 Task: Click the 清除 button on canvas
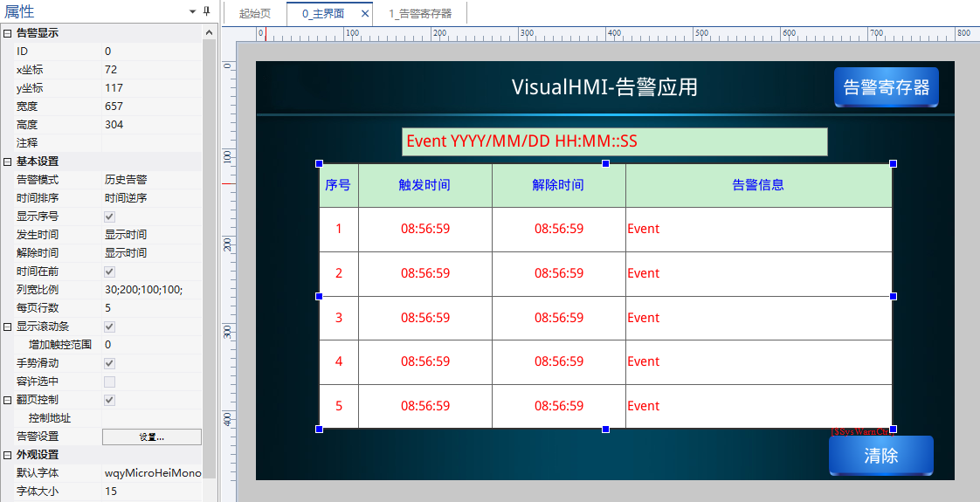pyautogui.click(x=880, y=456)
